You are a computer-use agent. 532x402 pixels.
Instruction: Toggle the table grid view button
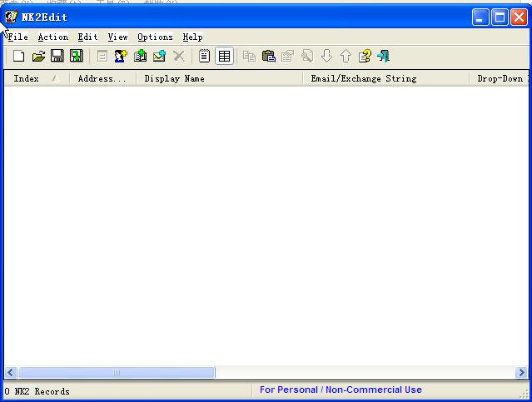(224, 57)
